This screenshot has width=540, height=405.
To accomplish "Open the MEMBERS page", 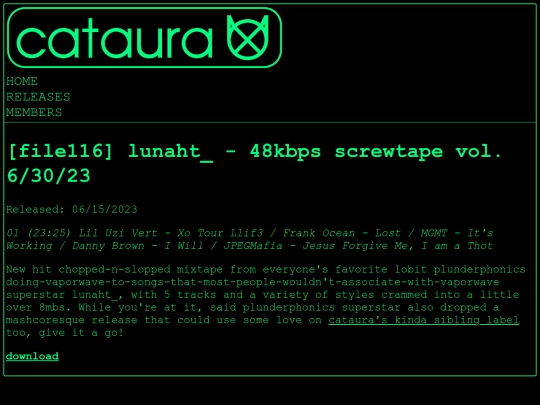I will (x=34, y=112).
